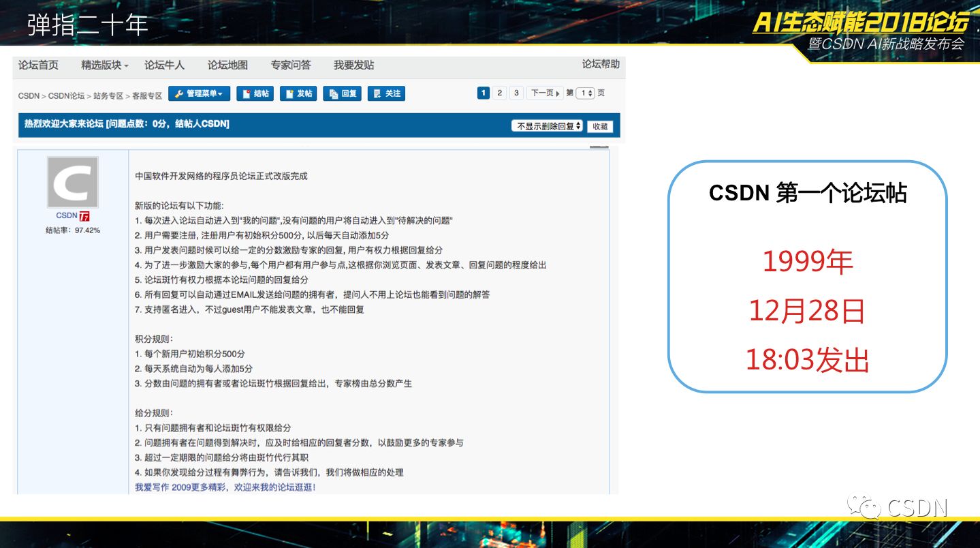Click the CSDN user avatar image
The image size is (980, 548).
coord(73,182)
